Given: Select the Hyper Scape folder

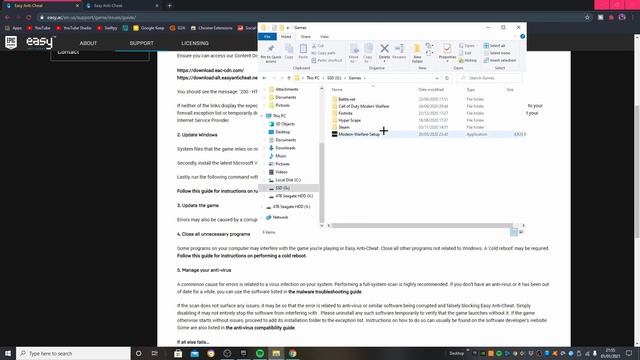Looking at the screenshot, I should click(349, 120).
